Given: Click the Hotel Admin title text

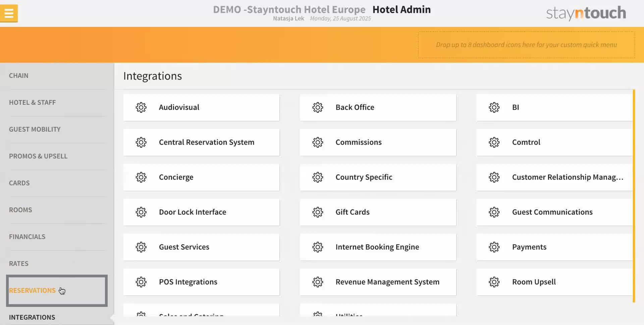Looking at the screenshot, I should pos(401,9).
